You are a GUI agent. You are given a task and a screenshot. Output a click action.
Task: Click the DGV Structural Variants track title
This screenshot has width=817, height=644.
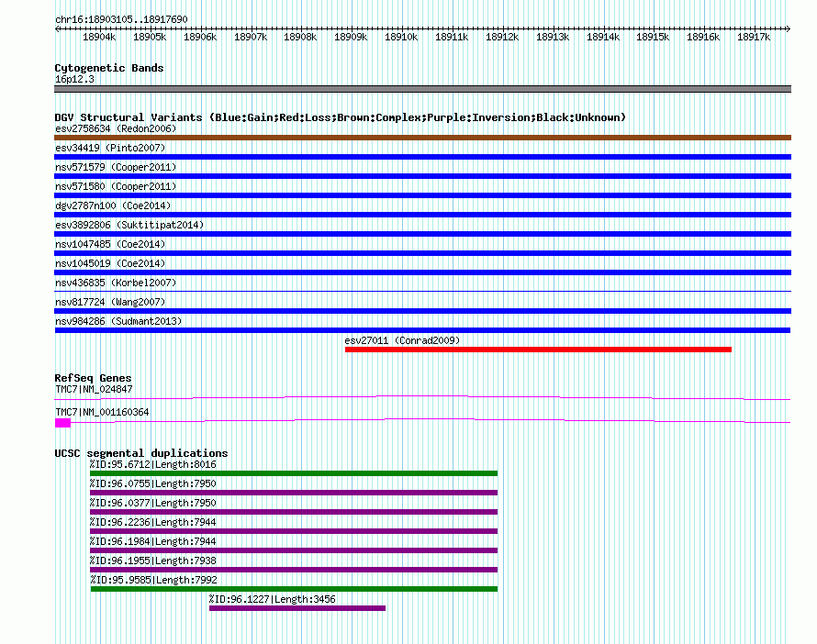click(x=340, y=117)
